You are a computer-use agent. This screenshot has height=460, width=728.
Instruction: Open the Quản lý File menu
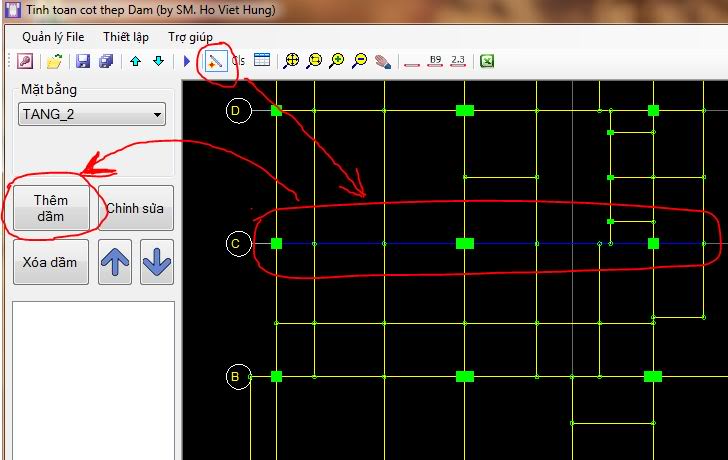click(x=53, y=37)
